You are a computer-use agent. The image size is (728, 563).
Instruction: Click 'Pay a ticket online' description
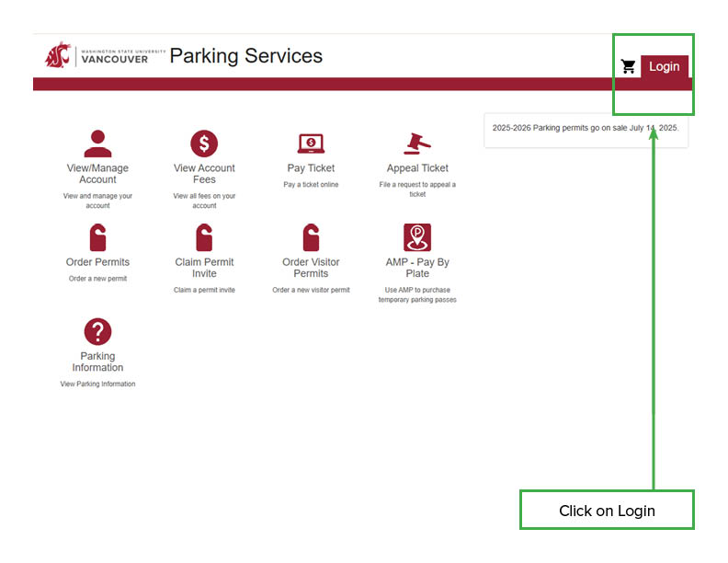311,184
